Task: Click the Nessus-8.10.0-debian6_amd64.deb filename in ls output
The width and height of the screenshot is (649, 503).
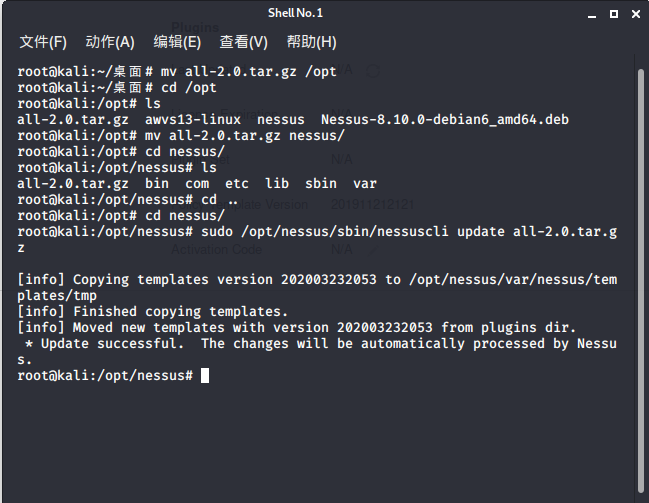Action: click(x=445, y=119)
